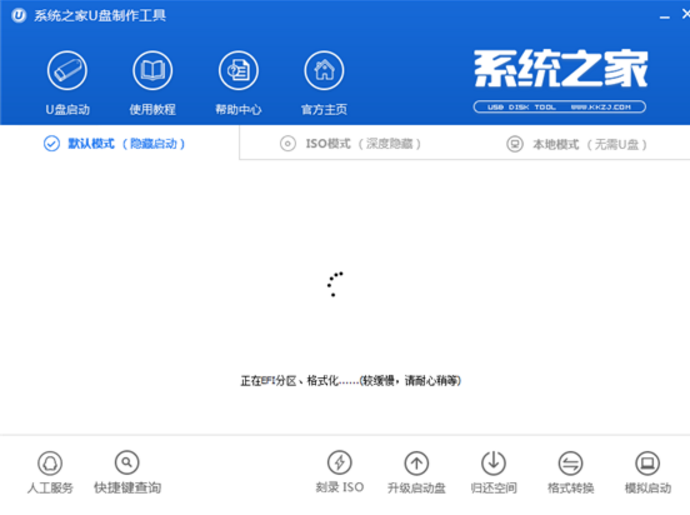The width and height of the screenshot is (690, 515).
Task: Select 默认模式（隐藏启动）tab
Action: 114,143
